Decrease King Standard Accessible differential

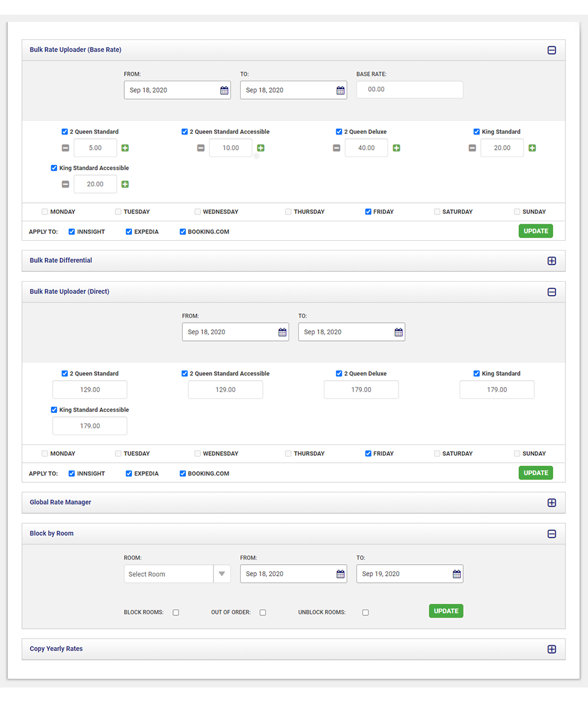click(x=65, y=184)
